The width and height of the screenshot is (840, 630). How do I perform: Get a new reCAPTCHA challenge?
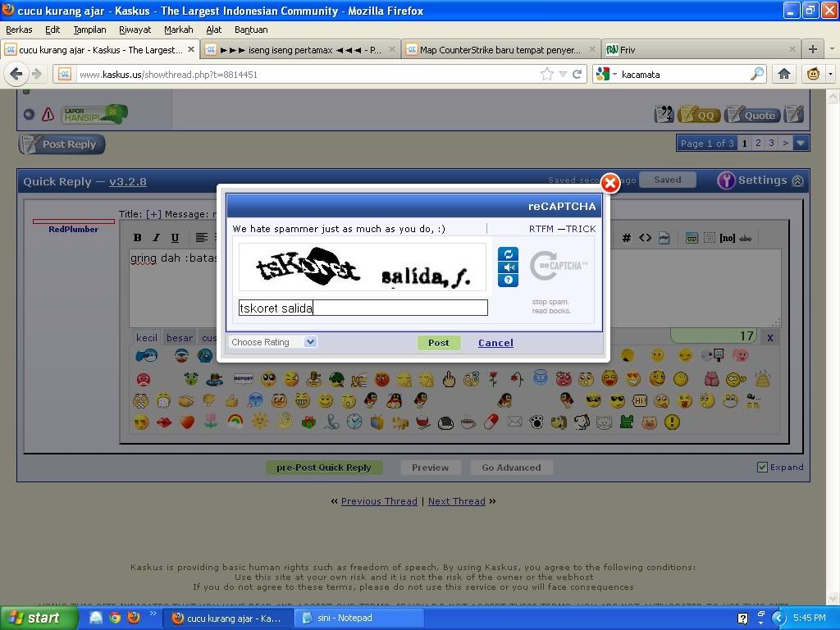tap(508, 254)
